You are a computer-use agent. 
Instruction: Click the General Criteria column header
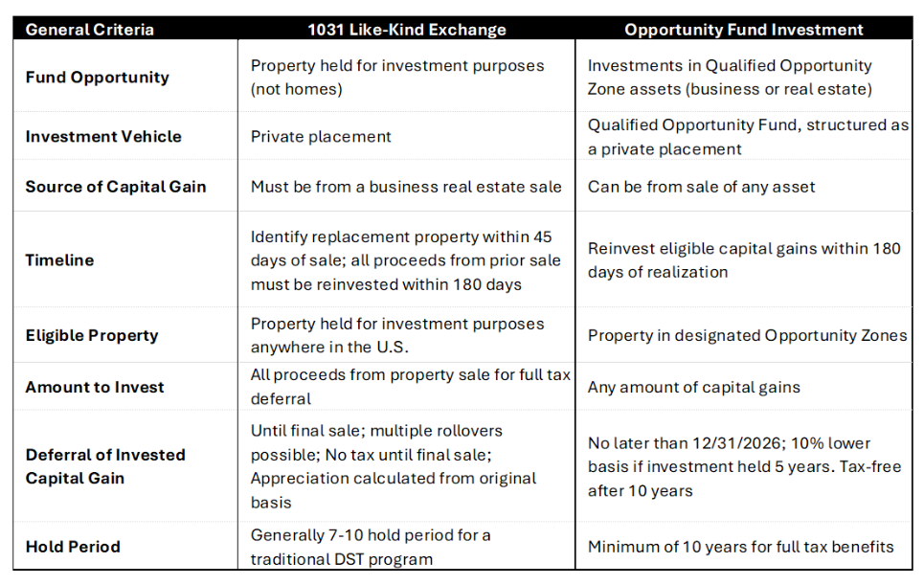(89, 30)
